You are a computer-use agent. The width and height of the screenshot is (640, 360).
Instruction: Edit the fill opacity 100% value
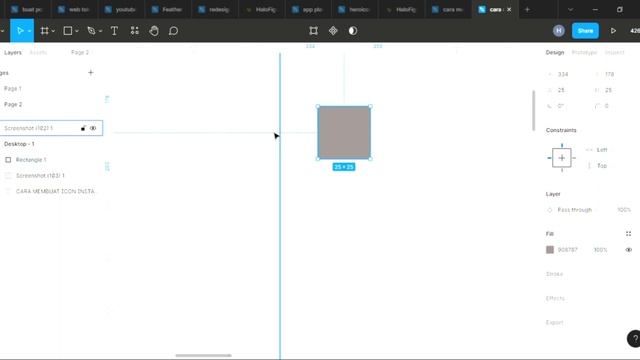pos(600,250)
